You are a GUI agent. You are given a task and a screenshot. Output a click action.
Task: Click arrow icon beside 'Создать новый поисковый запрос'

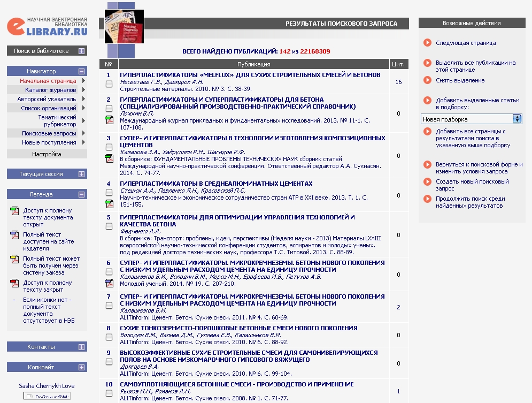pos(427,182)
